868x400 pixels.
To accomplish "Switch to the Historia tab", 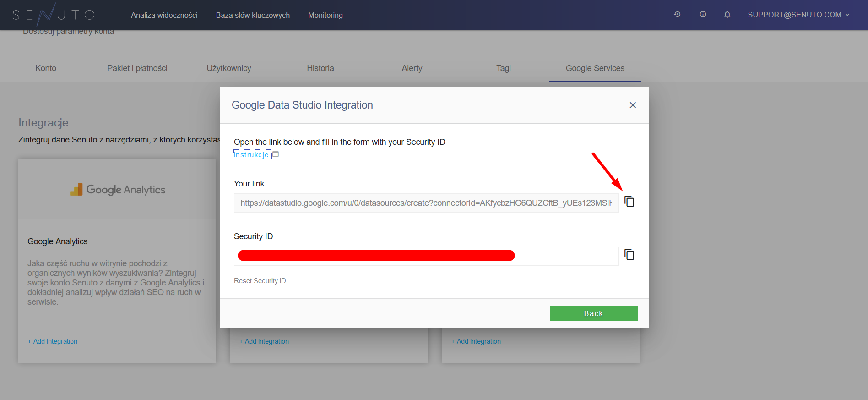I will [x=320, y=68].
